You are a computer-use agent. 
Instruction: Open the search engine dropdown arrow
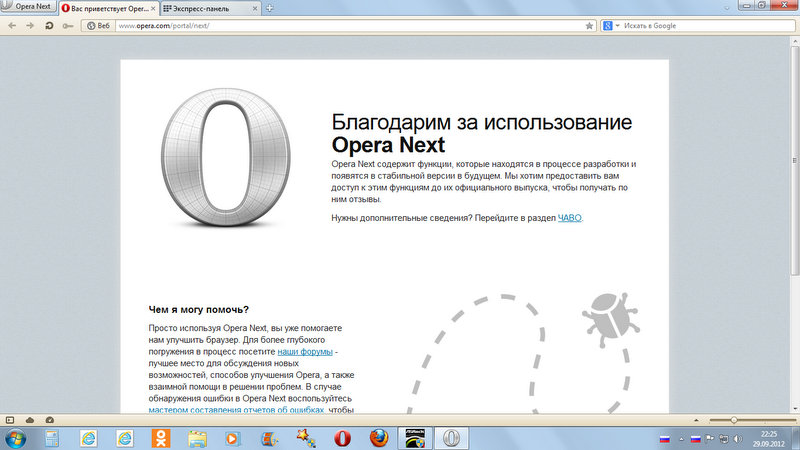[617, 26]
